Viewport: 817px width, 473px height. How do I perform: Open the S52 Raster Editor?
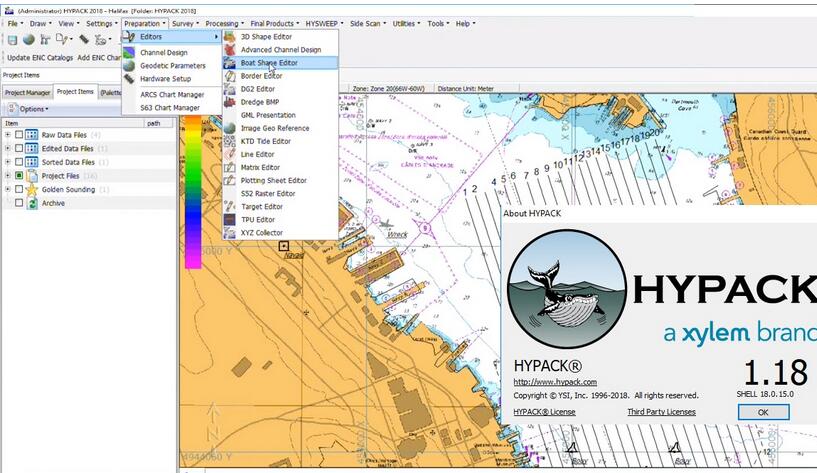(281, 193)
